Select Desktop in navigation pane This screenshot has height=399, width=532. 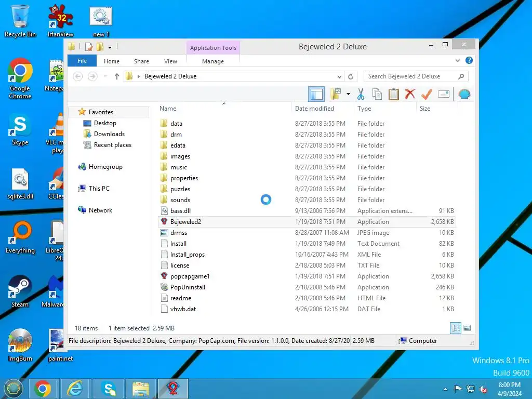point(105,123)
